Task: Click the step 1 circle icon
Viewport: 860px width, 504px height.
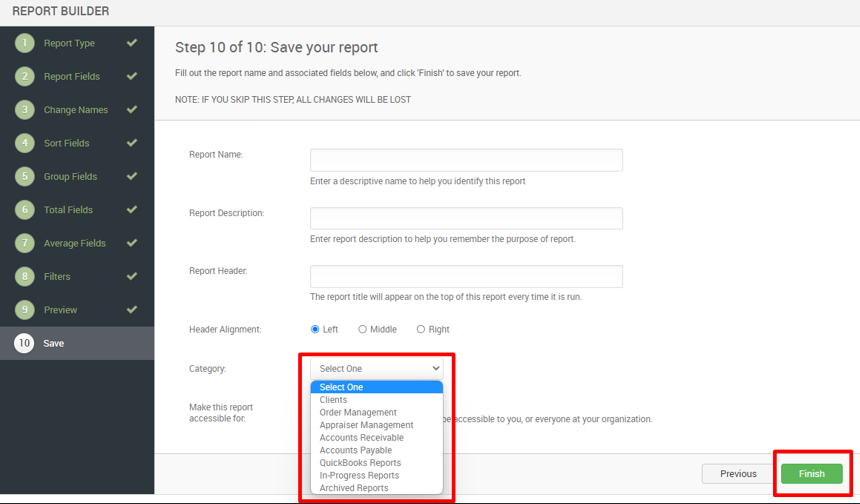Action: coord(25,43)
